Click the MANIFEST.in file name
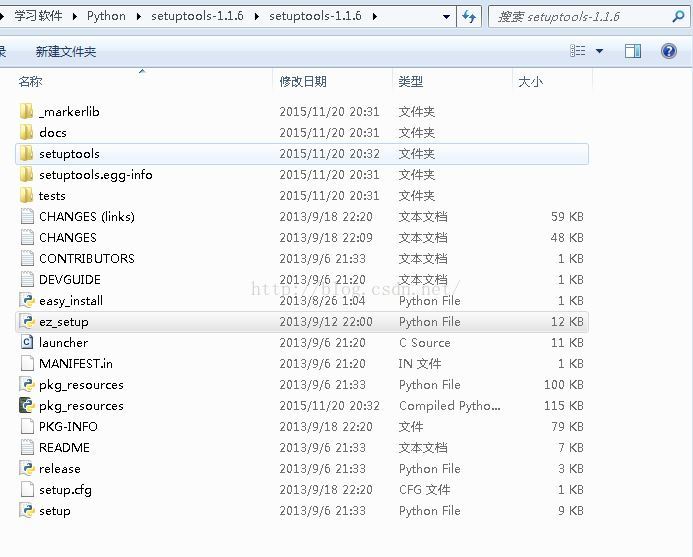The image size is (693, 557). [x=76, y=363]
